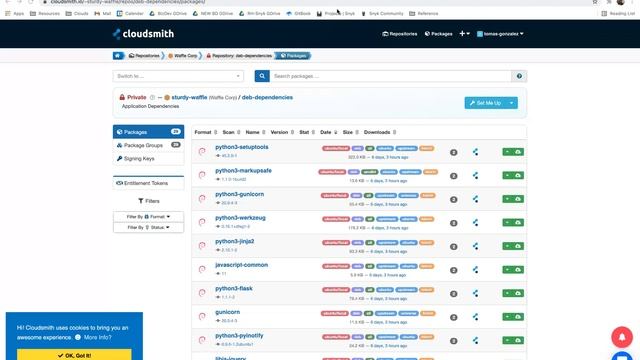Viewport: 640px width, 360px height.
Task: Open Packages in the top navigation
Action: [438, 34]
